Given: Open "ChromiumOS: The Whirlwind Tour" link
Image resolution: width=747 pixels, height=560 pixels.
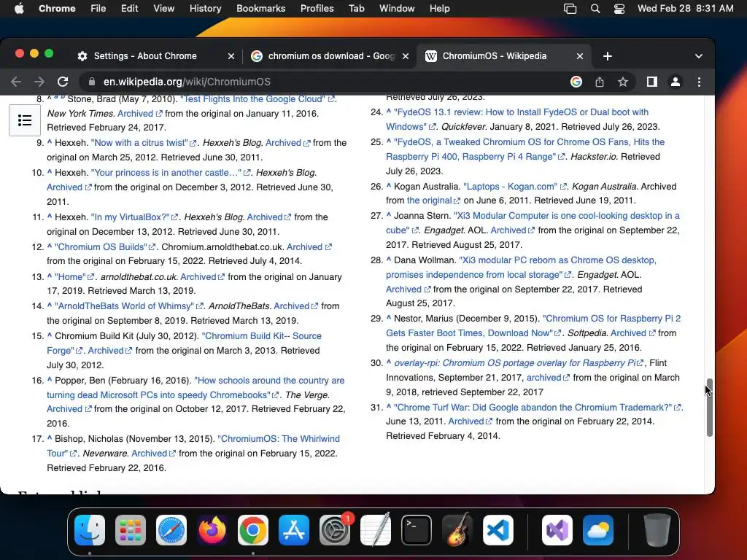Looking at the screenshot, I should tap(193, 446).
